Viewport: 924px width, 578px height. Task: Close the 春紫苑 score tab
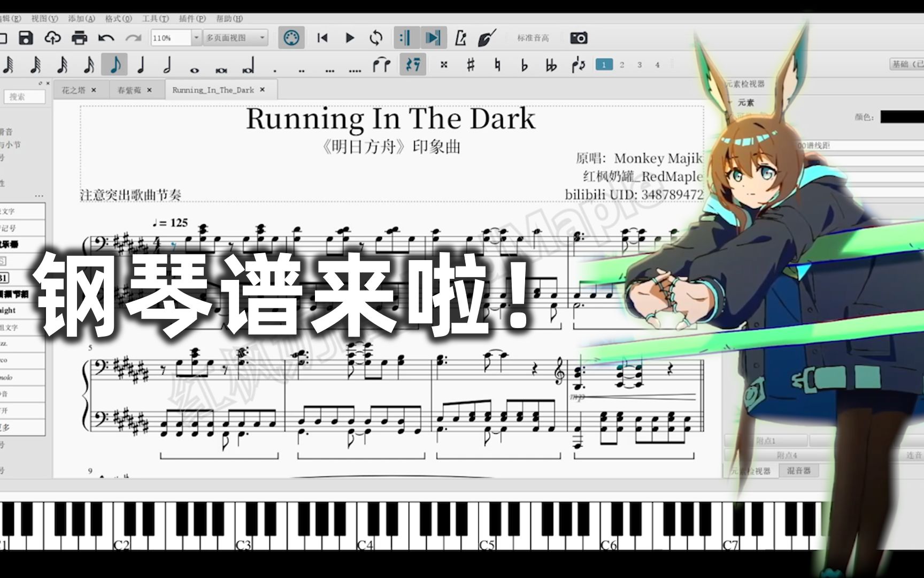149,90
